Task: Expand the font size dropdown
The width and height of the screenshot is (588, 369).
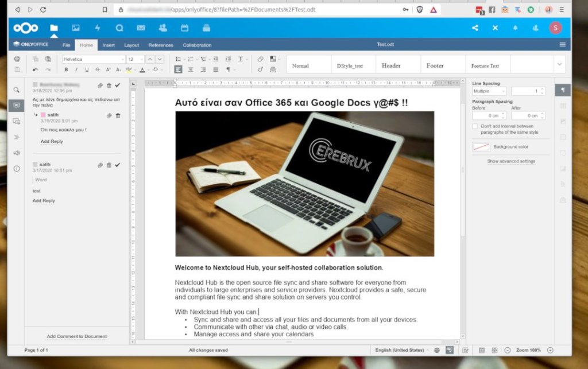Action: click(140, 59)
